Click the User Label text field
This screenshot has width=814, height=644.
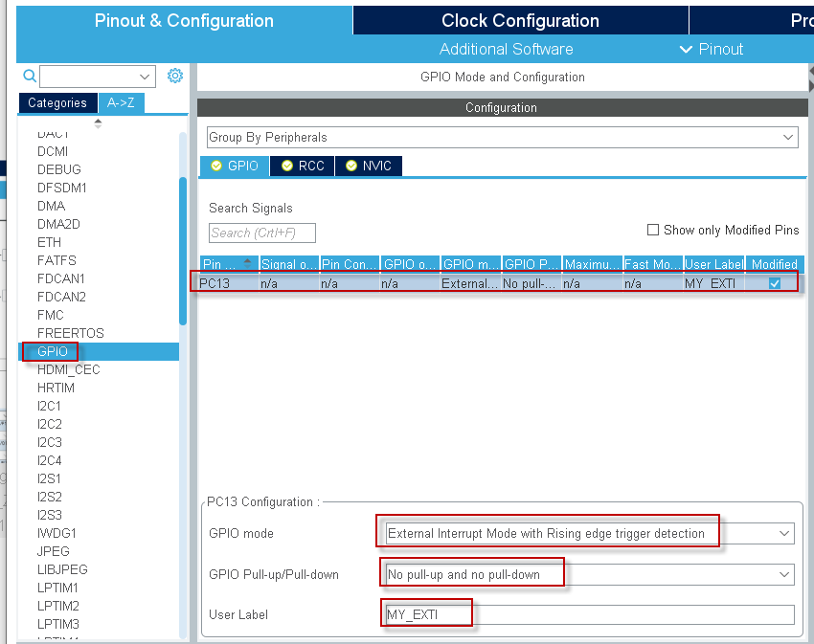(x=590, y=615)
